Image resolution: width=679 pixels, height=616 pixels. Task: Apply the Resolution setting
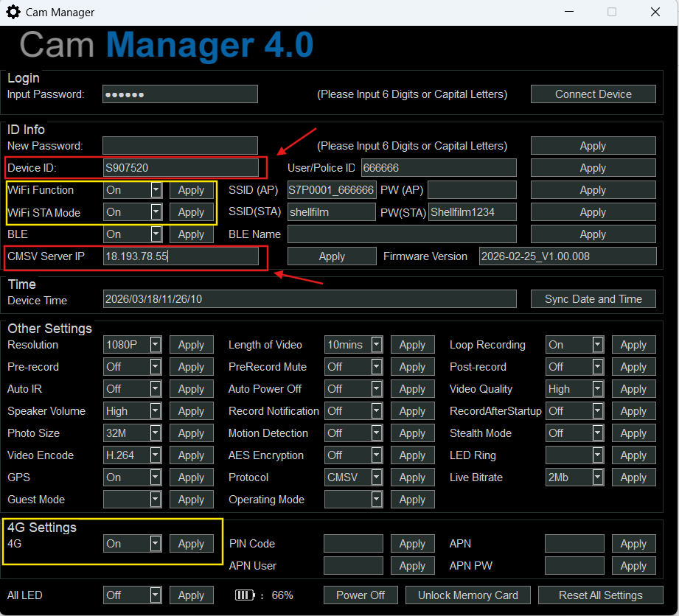coord(192,345)
